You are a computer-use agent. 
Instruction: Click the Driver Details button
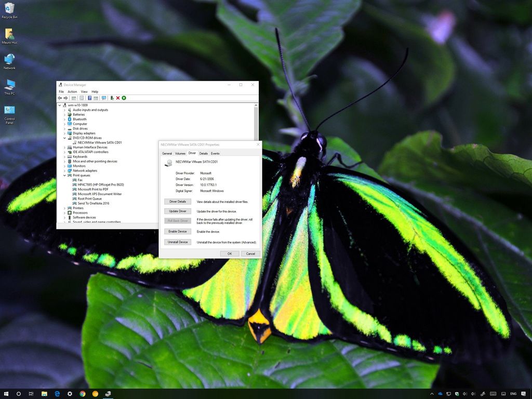click(x=178, y=201)
